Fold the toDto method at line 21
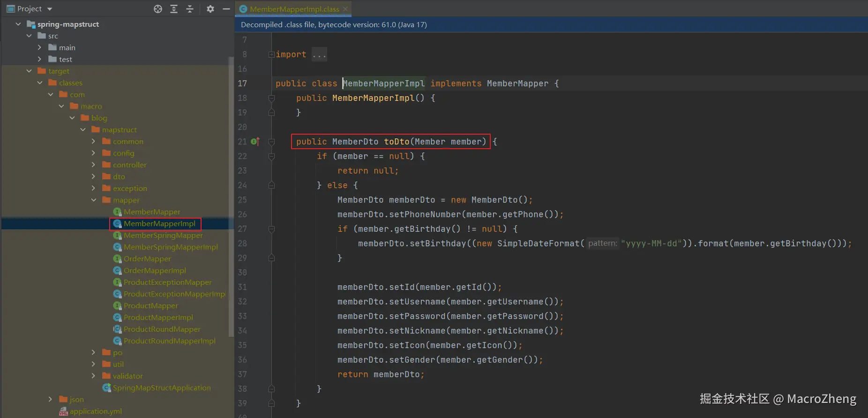This screenshot has width=868, height=418. (x=271, y=141)
